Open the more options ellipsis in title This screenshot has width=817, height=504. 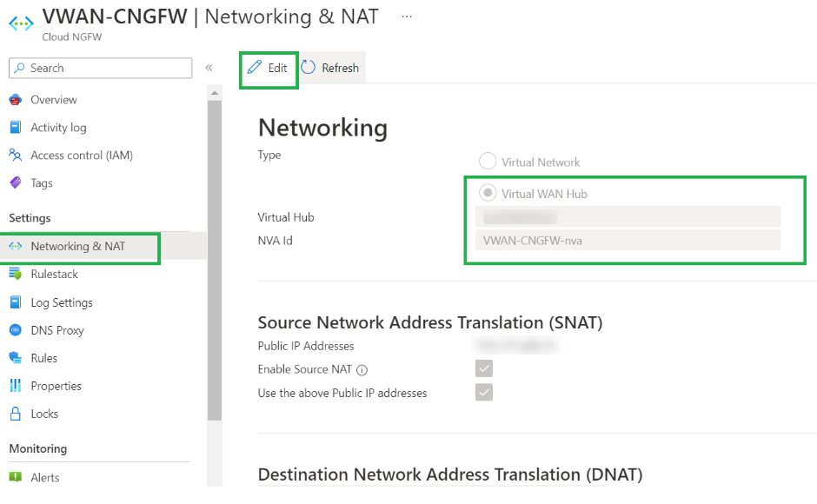[x=407, y=17]
